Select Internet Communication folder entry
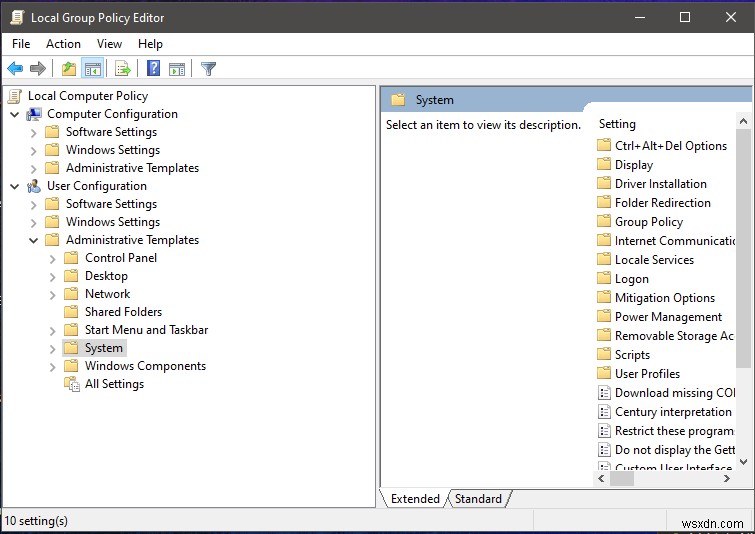 [675, 241]
